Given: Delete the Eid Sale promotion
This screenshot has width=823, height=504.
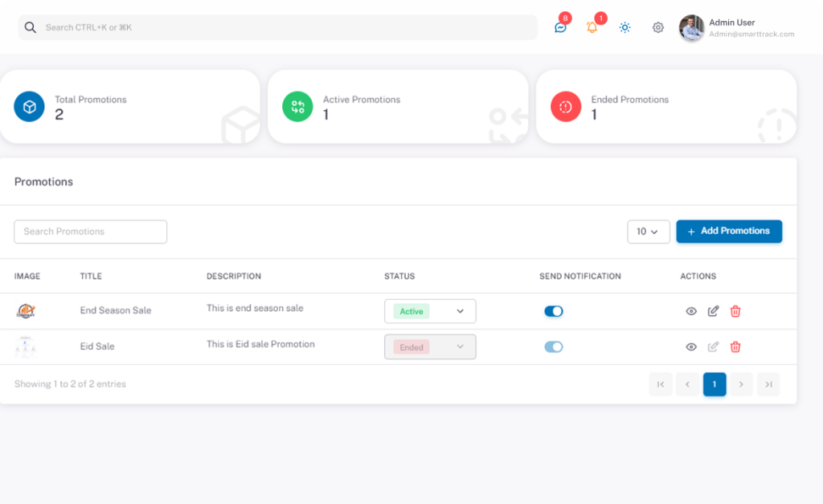Looking at the screenshot, I should tap(735, 347).
